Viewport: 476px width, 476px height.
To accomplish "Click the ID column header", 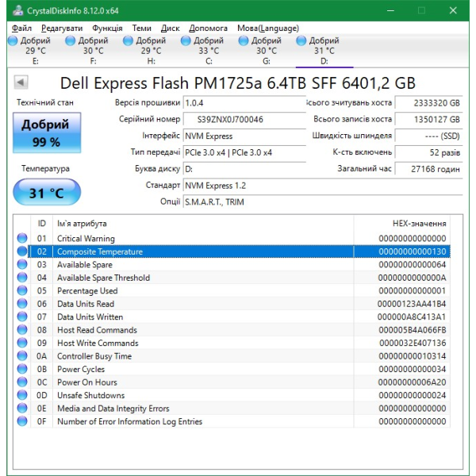I will (41, 224).
